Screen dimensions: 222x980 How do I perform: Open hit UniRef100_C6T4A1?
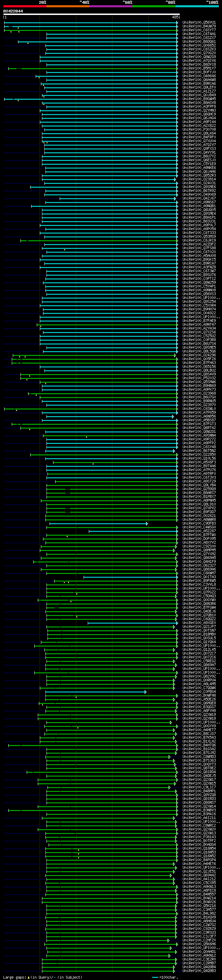point(199,34)
